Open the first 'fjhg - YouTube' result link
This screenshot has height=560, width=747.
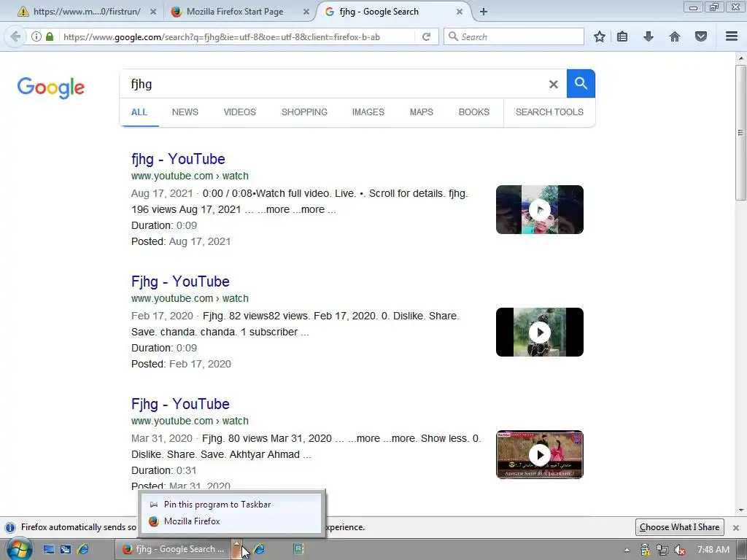point(178,159)
